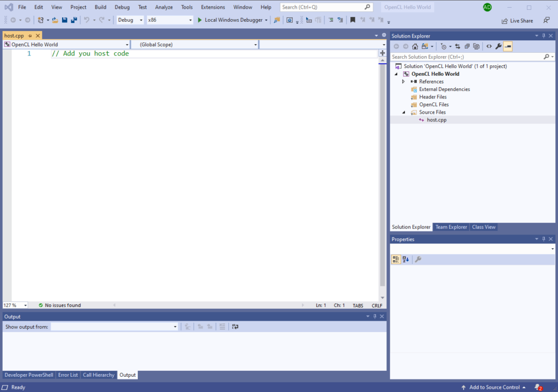Open Property Pages wrench in Properties panel
This screenshot has width=558, height=392.
pyautogui.click(x=418, y=259)
